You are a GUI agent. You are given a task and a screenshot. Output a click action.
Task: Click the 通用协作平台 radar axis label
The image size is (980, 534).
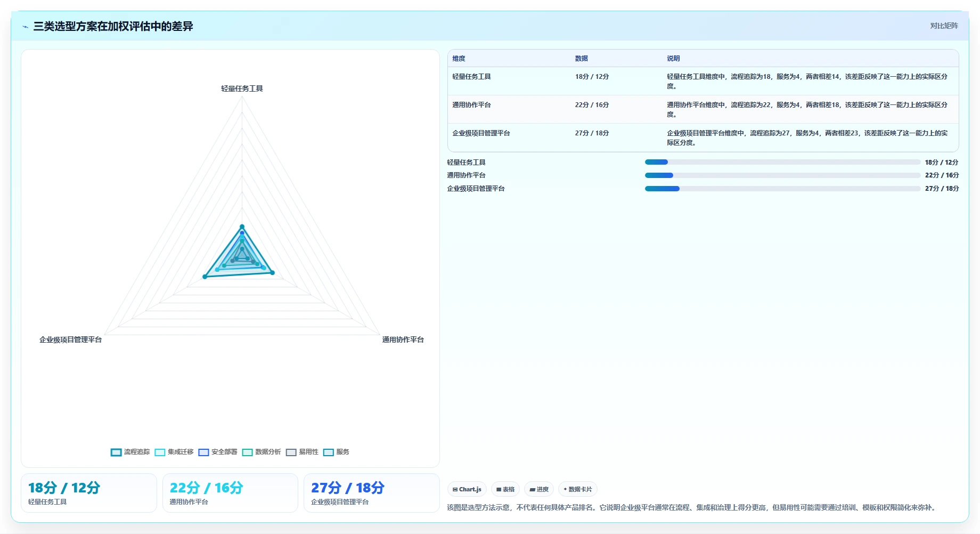[403, 339]
